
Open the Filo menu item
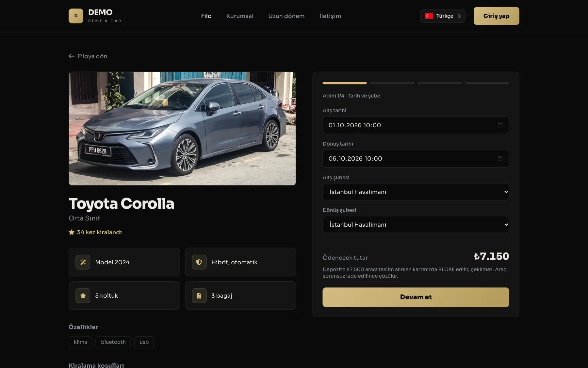point(206,16)
